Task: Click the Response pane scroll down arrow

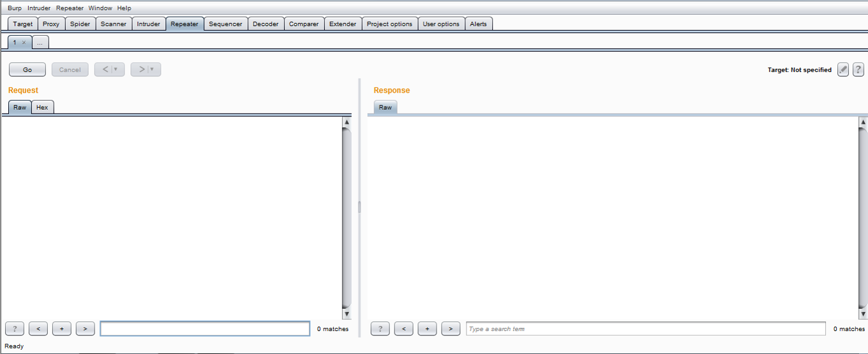Action: 864,314
